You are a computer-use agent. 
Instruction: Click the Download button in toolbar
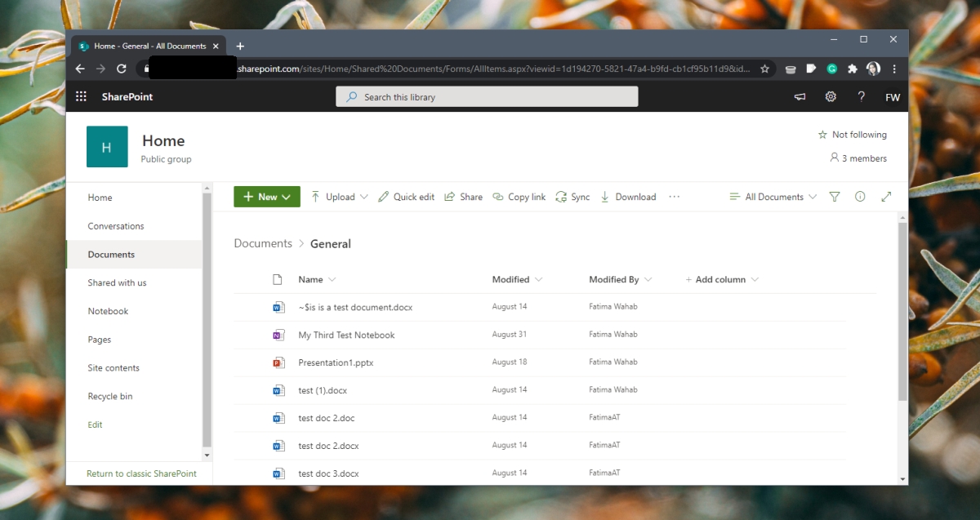[x=628, y=197]
